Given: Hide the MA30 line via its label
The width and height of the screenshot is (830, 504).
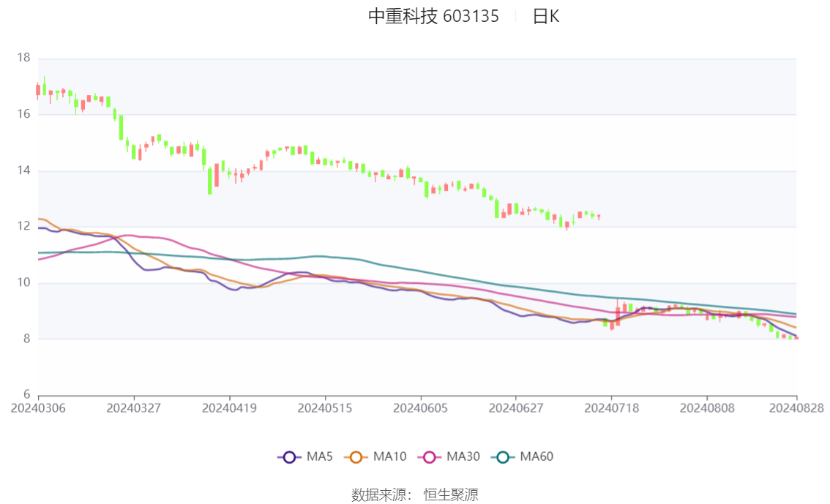Looking at the screenshot, I should 463,456.
